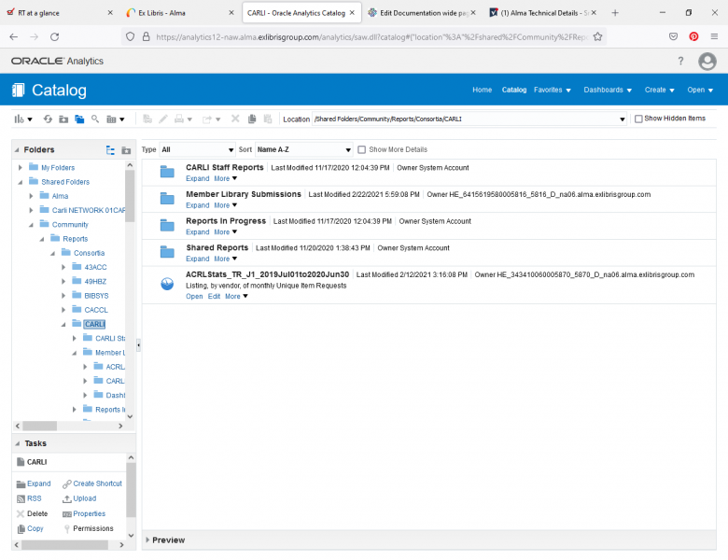
Task: Click the Search magnifier toolbar icon
Action: tap(95, 119)
